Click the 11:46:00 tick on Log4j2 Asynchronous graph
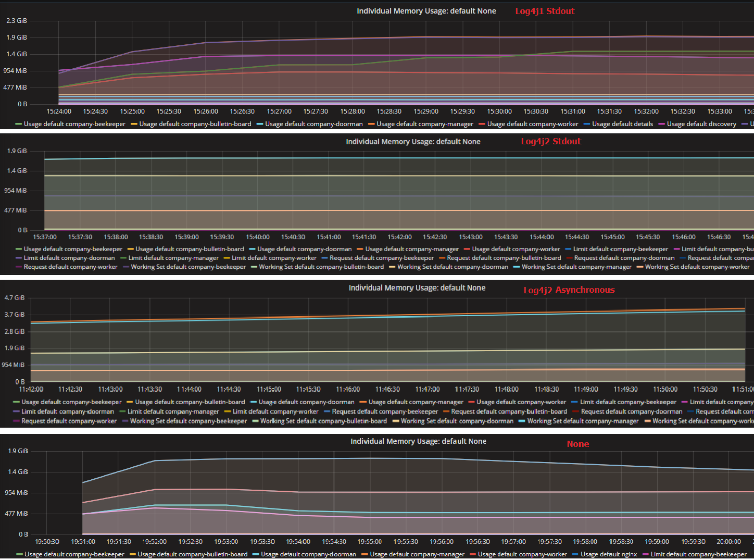 pos(348,389)
